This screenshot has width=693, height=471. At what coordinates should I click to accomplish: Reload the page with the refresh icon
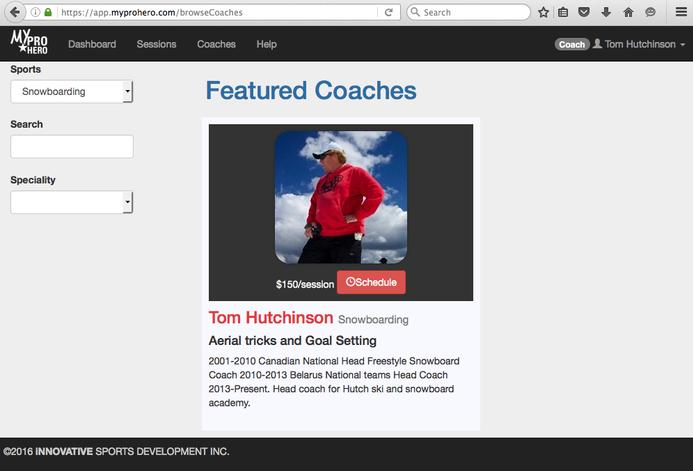pyautogui.click(x=388, y=12)
